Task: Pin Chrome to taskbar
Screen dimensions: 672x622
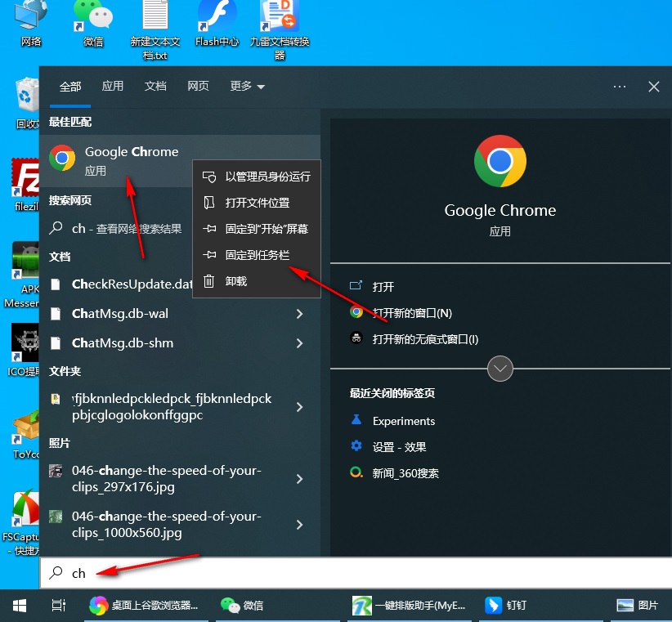Action: 257,255
